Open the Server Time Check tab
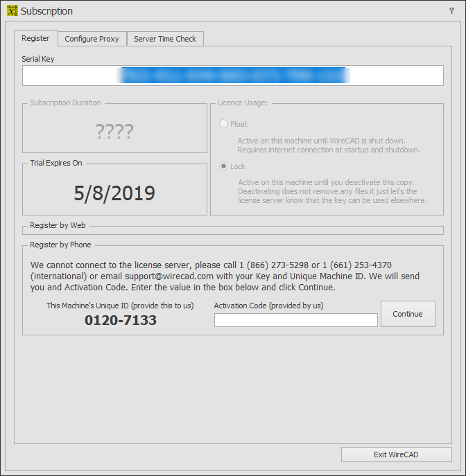466x476 pixels. tap(165, 39)
